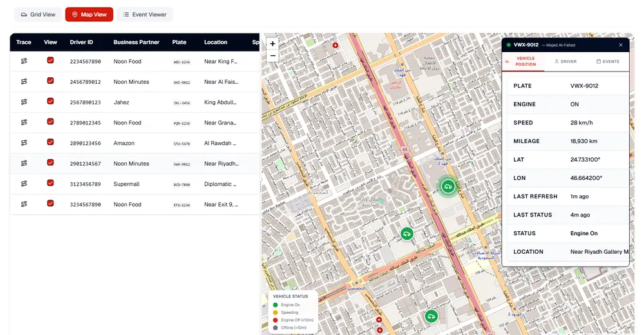The image size is (644, 335).
Task: Click the 'Near Al Fais…' location cell
Action: point(222,82)
